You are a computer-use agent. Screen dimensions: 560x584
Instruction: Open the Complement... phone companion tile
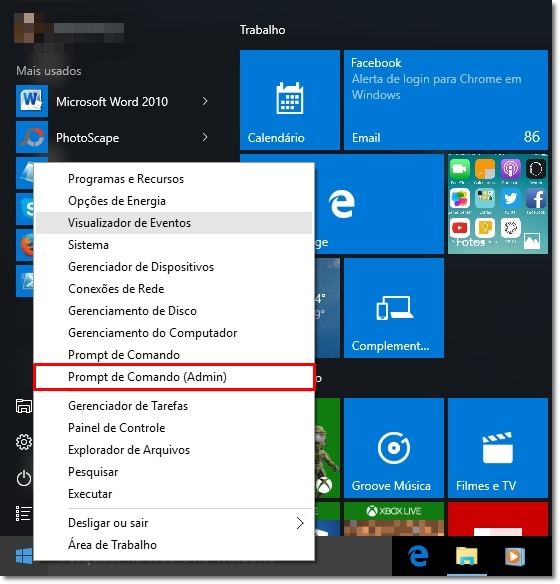394,308
